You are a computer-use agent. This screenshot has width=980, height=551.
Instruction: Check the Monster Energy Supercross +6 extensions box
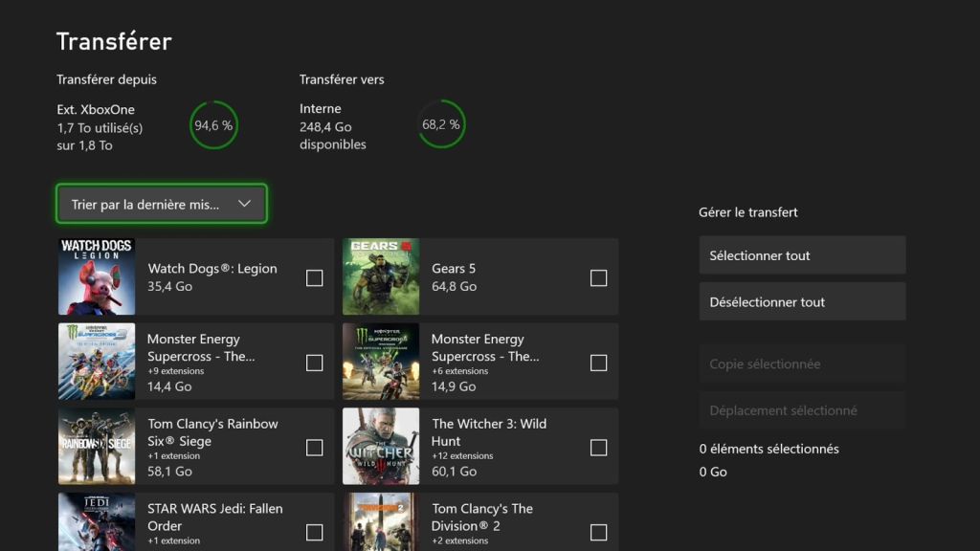tap(598, 363)
